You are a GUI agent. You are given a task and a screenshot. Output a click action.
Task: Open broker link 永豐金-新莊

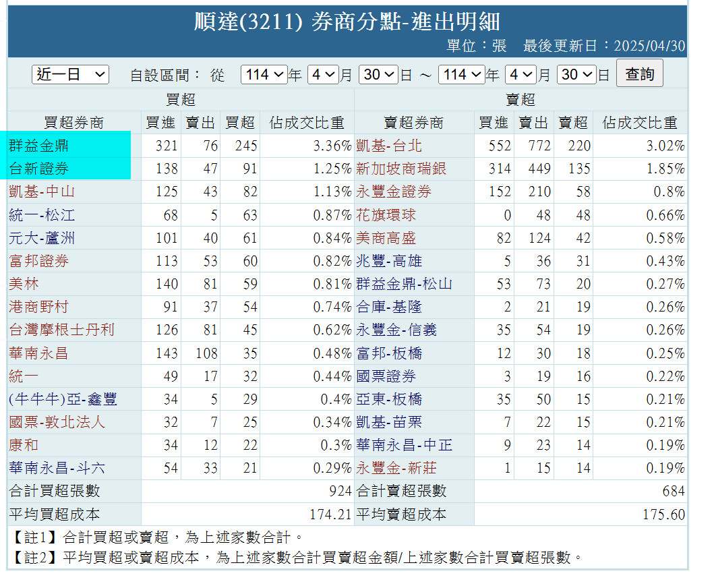(396, 468)
